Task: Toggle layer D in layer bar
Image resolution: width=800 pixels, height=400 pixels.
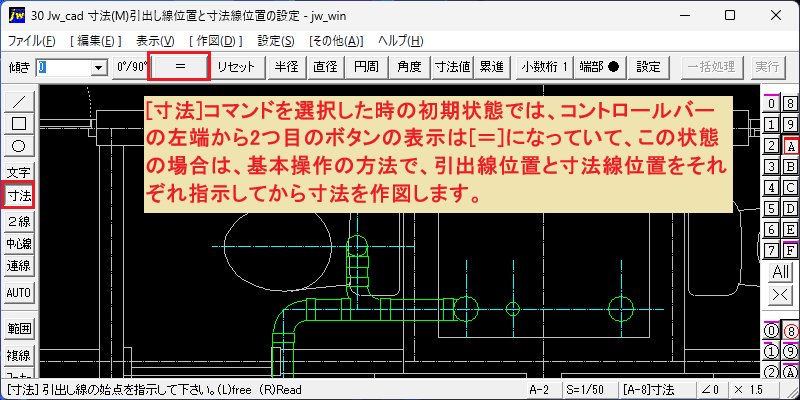Action: 790,209
